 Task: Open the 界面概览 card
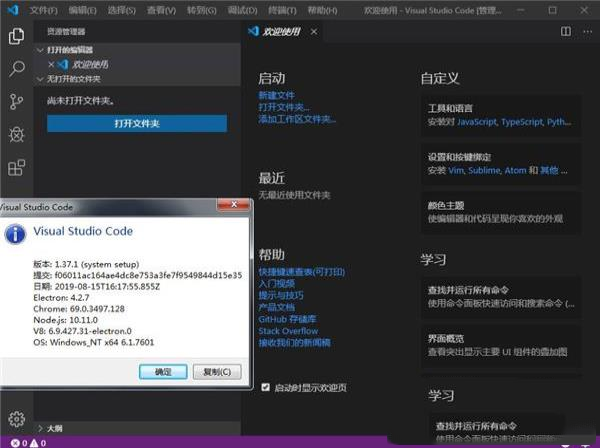tap(501, 345)
